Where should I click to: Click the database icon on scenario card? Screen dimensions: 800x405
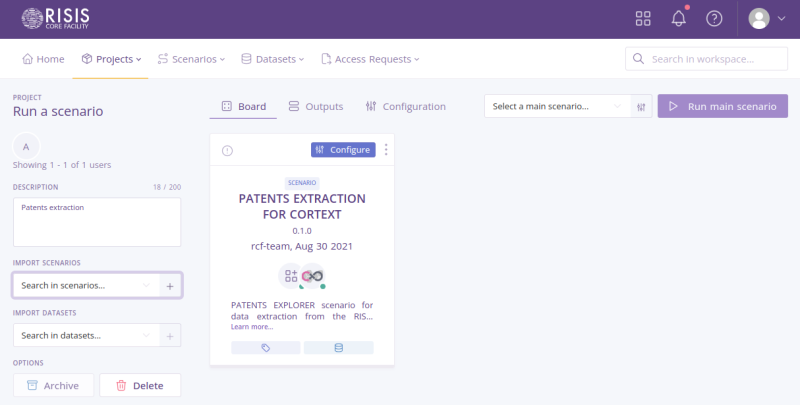coord(338,348)
